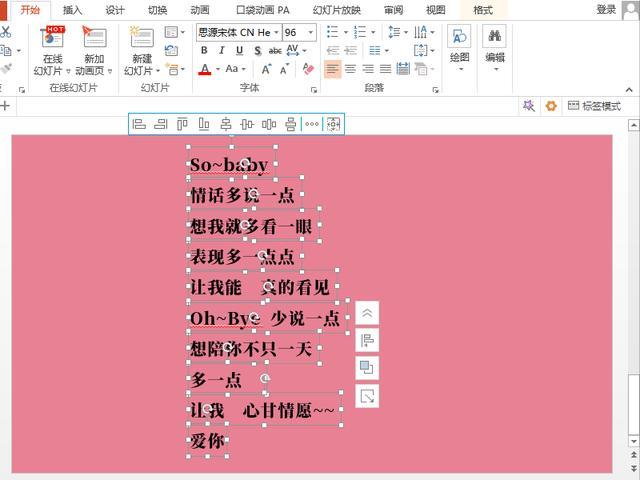Click the red font color A swatch
Image resolution: width=640 pixels, height=480 pixels.
coord(204,69)
